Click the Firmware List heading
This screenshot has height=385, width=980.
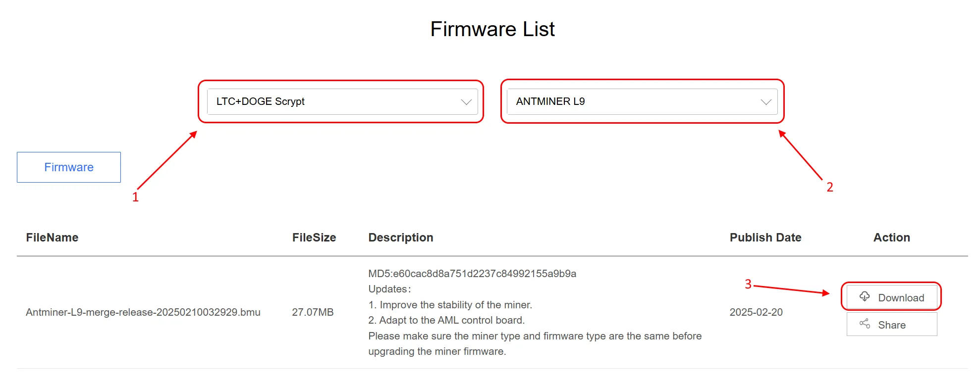point(492,29)
